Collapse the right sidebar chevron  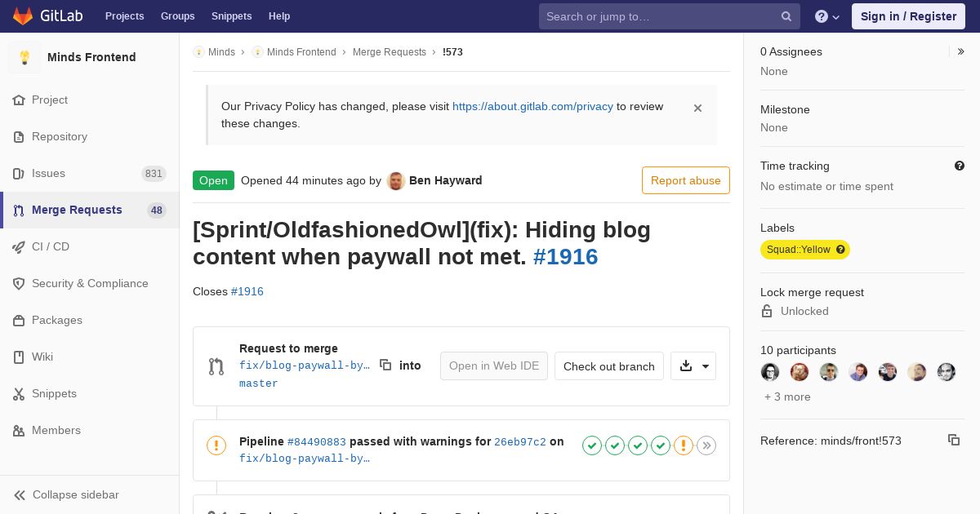pyautogui.click(x=961, y=51)
